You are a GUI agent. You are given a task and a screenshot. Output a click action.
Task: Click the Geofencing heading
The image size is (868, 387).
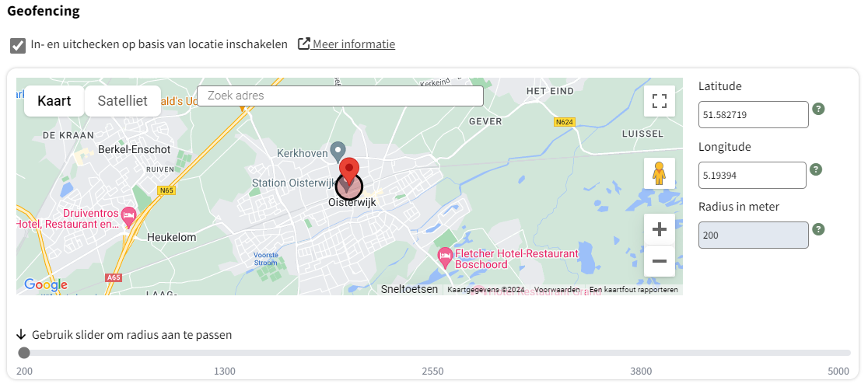44,11
